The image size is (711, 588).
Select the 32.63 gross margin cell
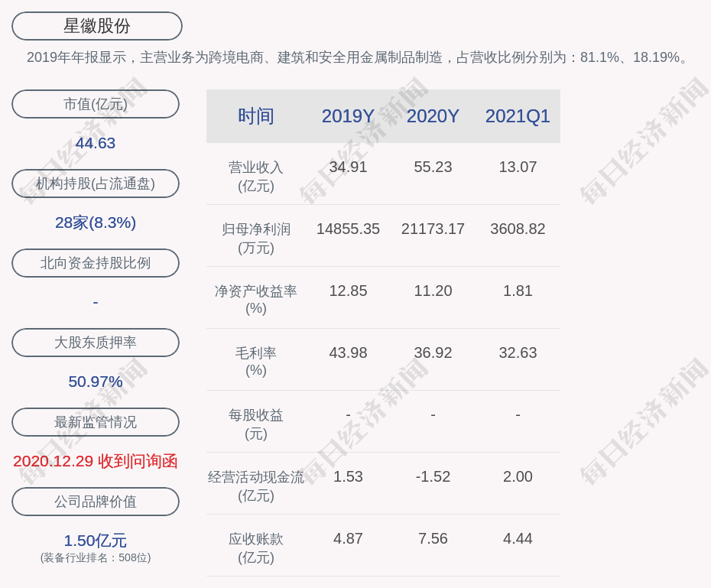[x=518, y=352]
